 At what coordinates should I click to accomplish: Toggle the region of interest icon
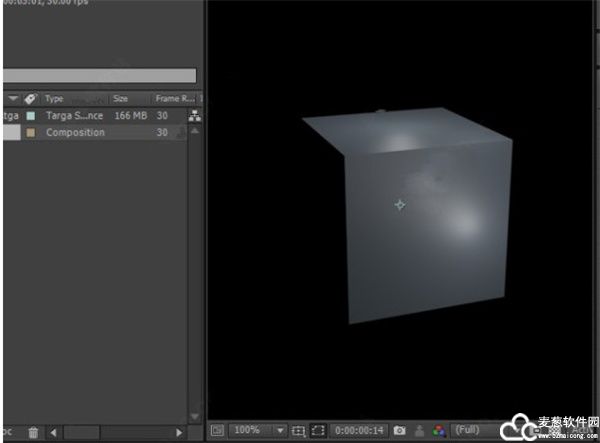319,431
